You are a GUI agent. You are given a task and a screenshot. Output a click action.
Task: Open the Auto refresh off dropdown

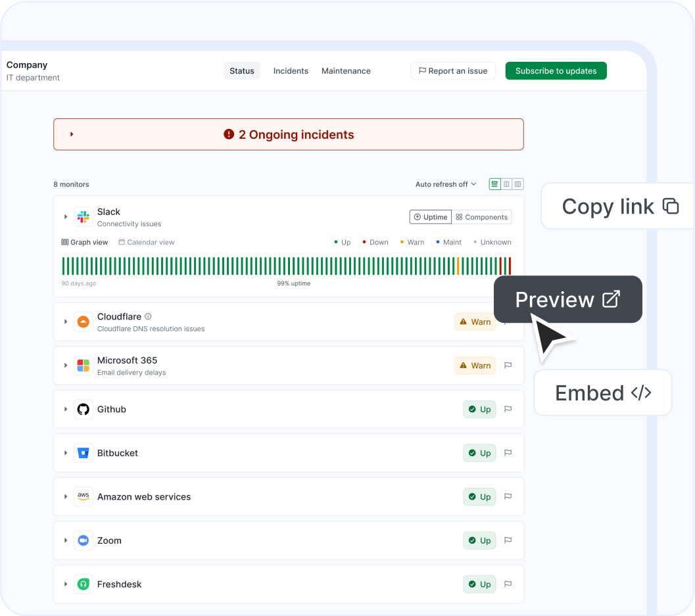(x=446, y=184)
